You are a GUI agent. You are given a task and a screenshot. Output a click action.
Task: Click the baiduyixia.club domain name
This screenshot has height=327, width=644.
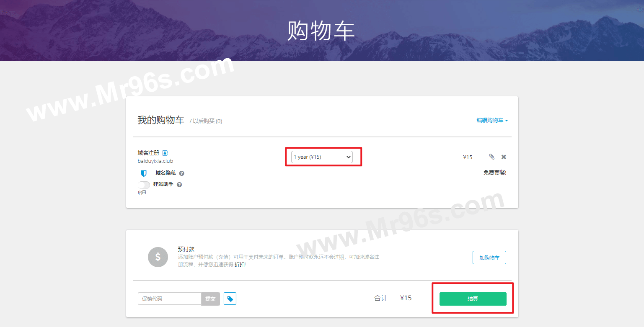pos(155,161)
